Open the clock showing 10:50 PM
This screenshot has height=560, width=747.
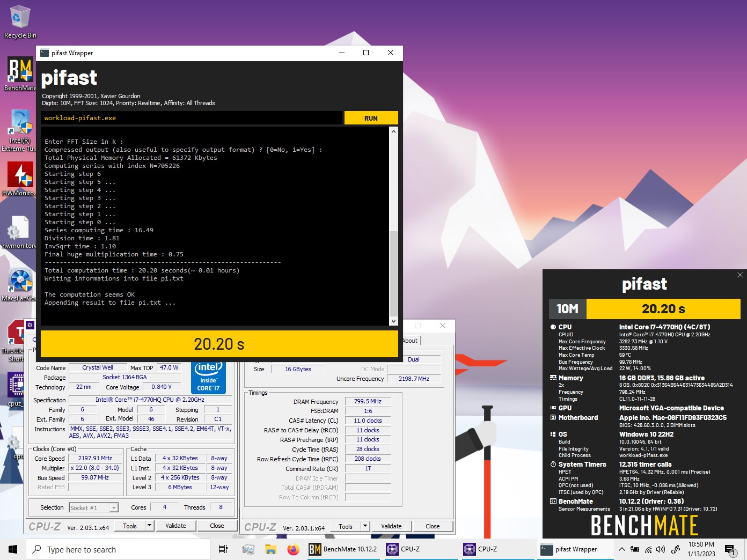click(701, 549)
